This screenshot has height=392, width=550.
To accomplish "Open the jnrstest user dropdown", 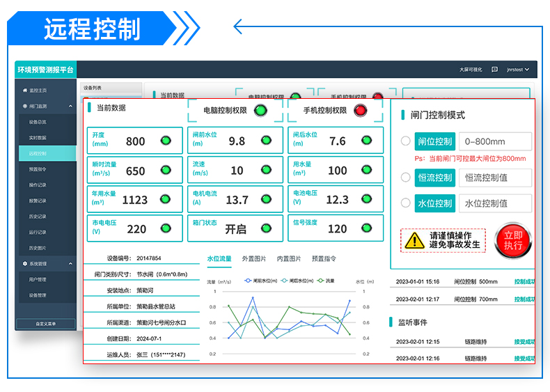I will coord(518,70).
